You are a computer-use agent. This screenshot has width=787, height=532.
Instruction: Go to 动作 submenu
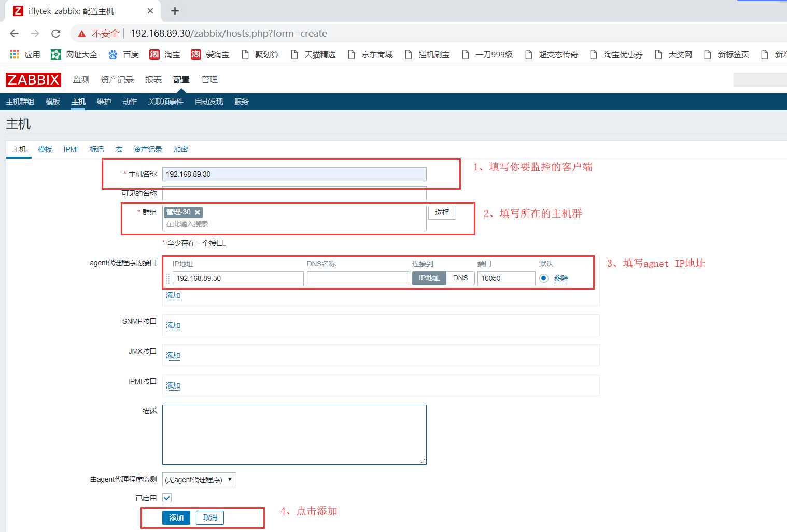pos(130,102)
